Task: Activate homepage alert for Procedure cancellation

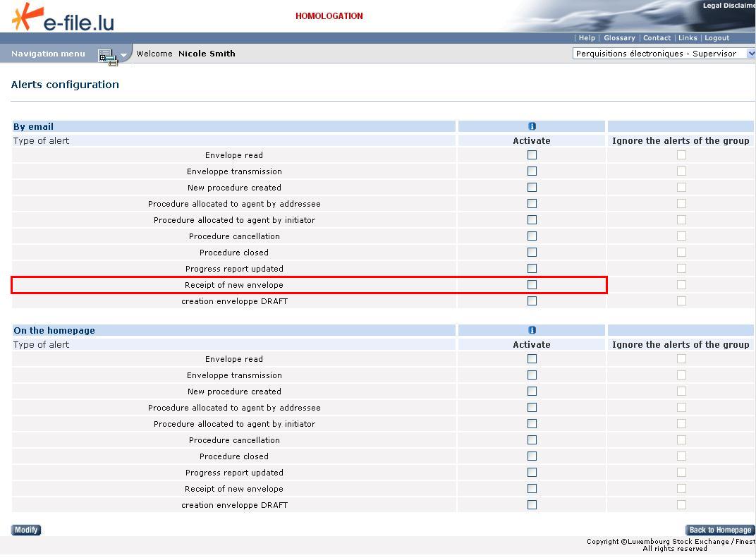Action: [532, 440]
